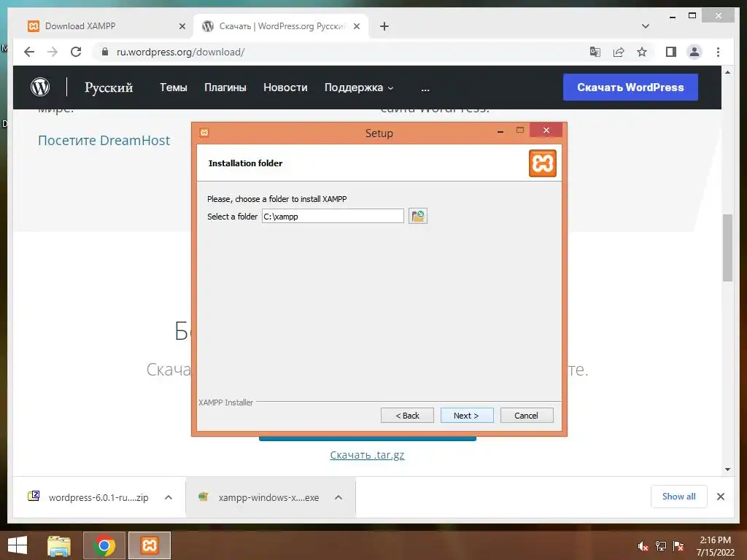Switch to Chrome in taskbar
Viewport: 747px width, 560px height.
(104, 545)
